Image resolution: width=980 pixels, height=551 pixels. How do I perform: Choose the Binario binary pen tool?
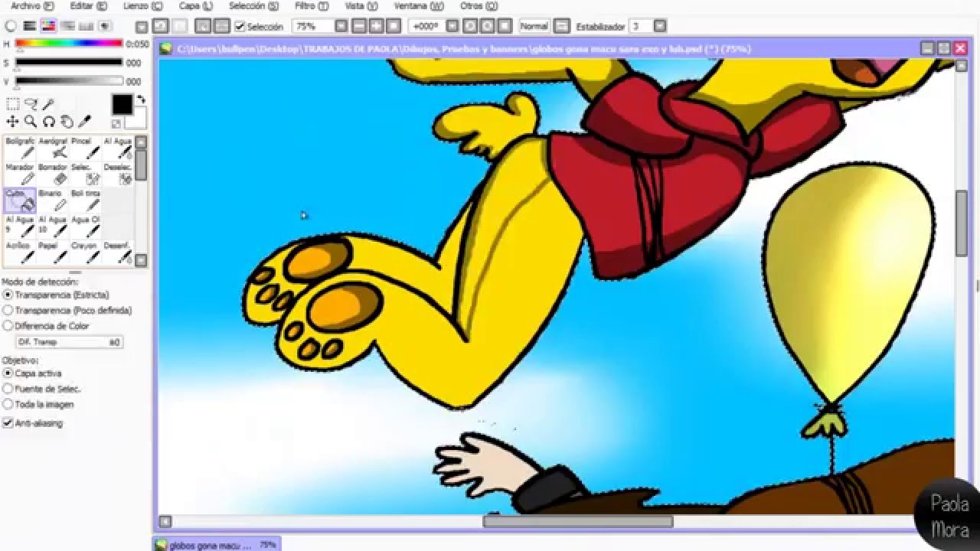click(53, 201)
